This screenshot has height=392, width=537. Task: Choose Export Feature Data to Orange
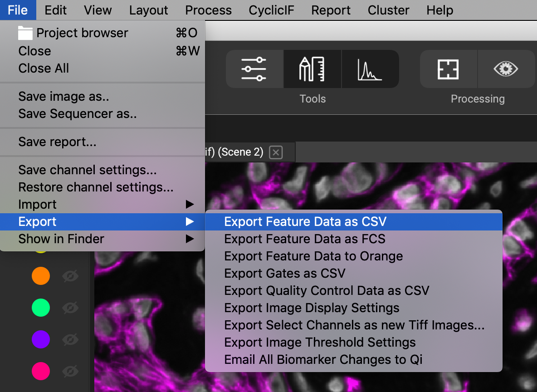click(x=354, y=256)
